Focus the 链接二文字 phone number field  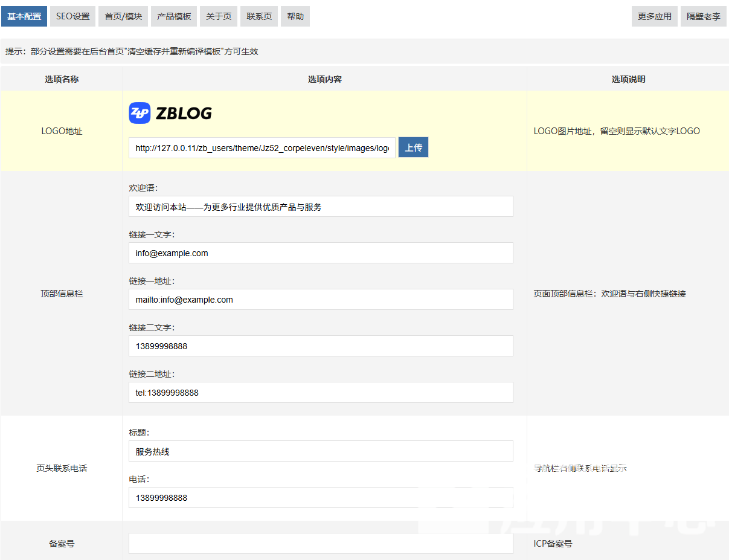tap(321, 346)
